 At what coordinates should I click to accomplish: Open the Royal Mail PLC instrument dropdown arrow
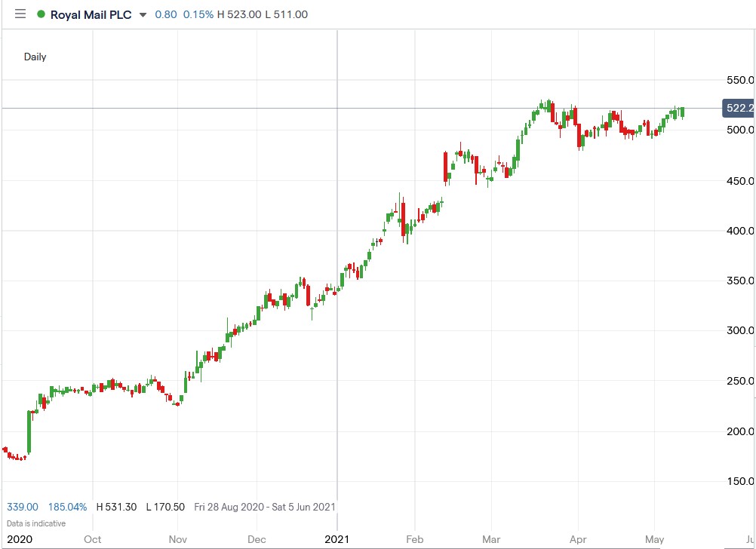point(143,14)
